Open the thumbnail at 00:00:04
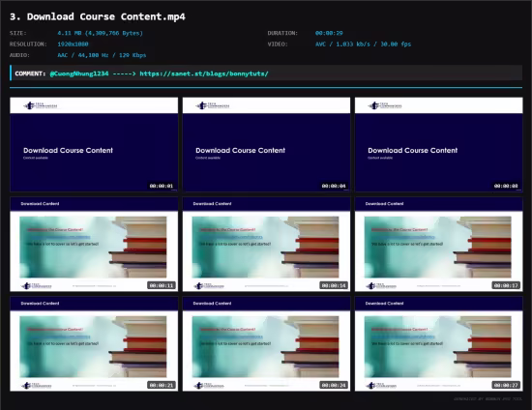Viewport: 532px width, 410px height. 266,145
